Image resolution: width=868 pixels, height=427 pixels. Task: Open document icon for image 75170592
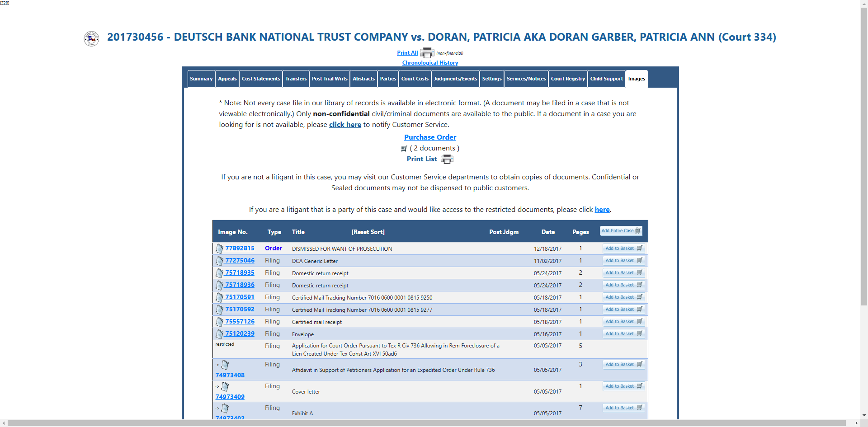[x=219, y=310]
